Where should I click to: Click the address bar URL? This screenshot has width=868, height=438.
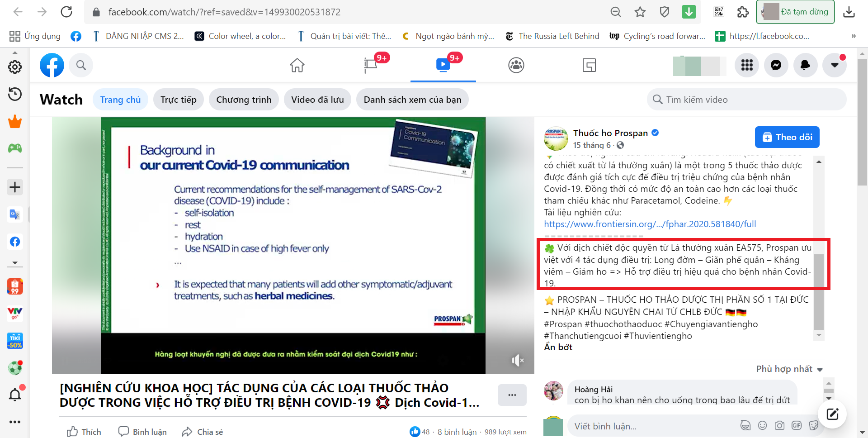(224, 12)
